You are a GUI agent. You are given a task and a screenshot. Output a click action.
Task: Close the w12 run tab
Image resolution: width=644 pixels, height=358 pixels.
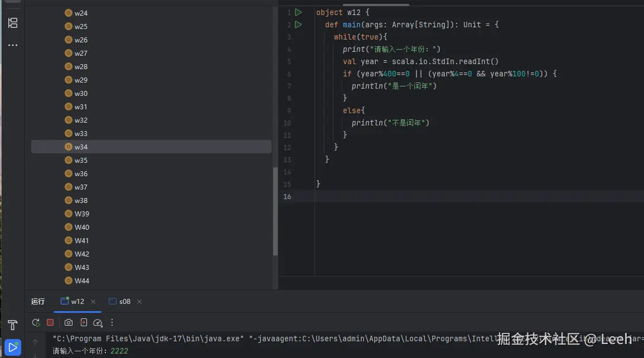[x=93, y=302]
